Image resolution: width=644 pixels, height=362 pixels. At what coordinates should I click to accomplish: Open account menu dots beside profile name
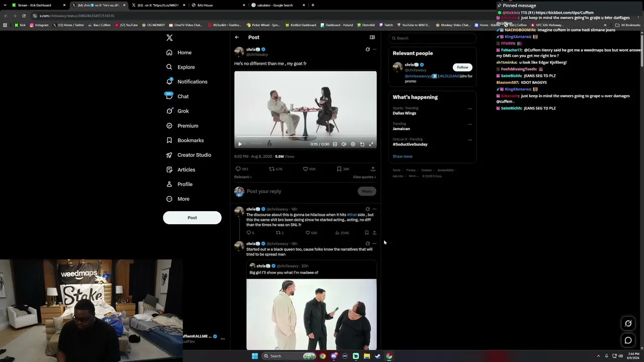(222, 339)
